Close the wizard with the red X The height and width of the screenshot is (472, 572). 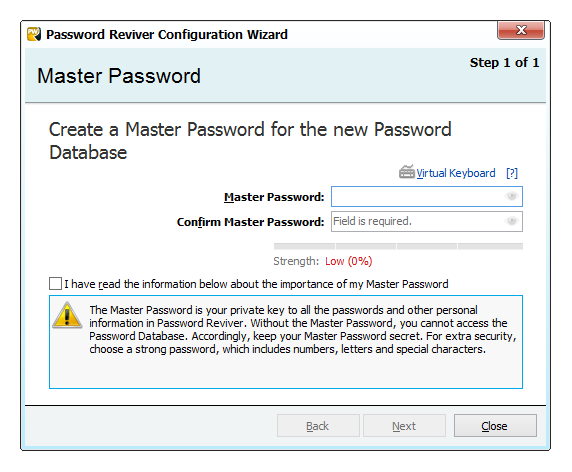pyautogui.click(x=521, y=30)
